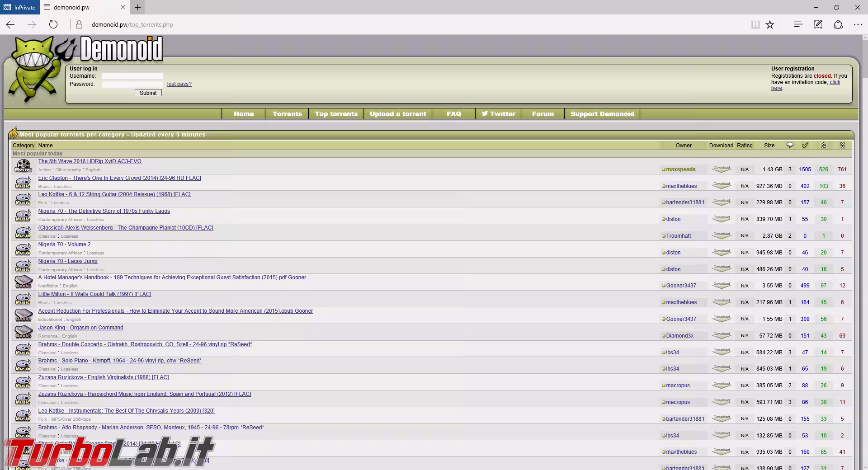The width and height of the screenshot is (868, 470).
Task: Click owner Troumhaft link
Action: coord(679,236)
